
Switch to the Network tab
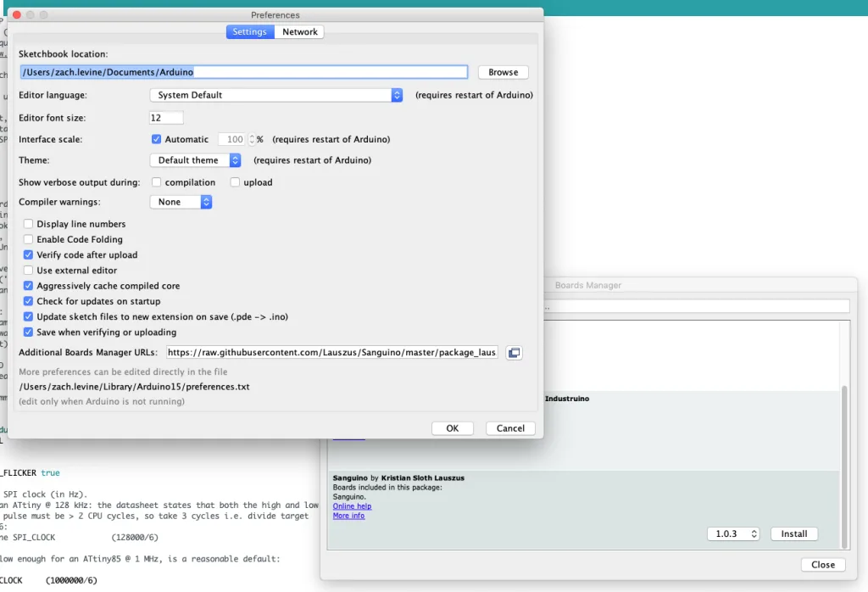click(x=300, y=32)
